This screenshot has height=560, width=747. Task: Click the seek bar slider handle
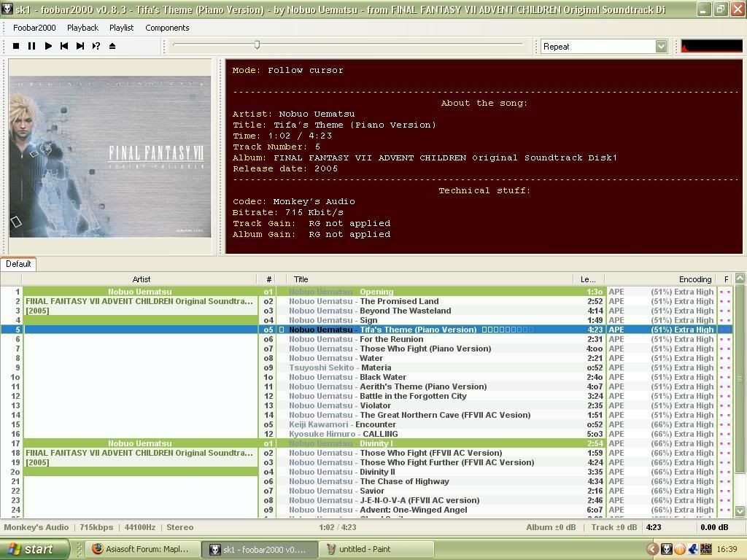tap(257, 45)
